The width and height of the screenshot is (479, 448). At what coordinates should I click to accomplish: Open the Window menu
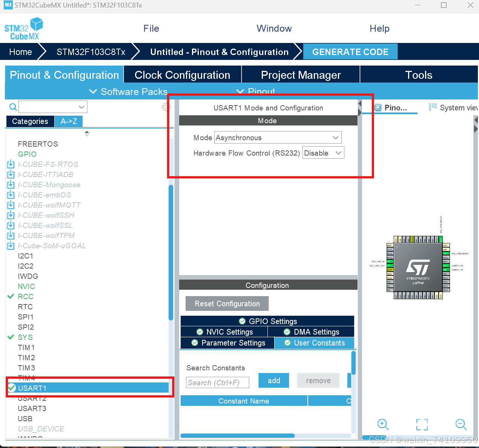coord(274,29)
